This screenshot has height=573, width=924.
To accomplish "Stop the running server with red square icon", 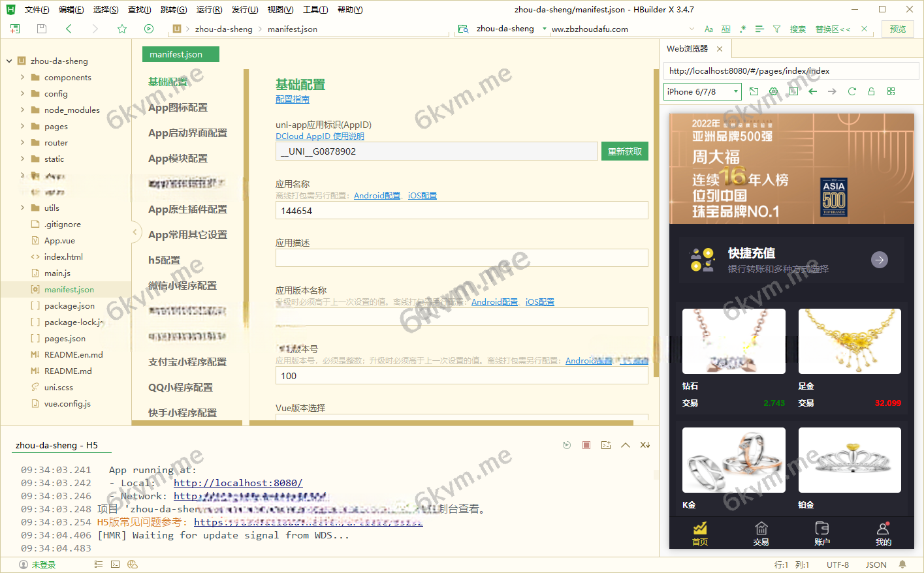I will pos(586,444).
